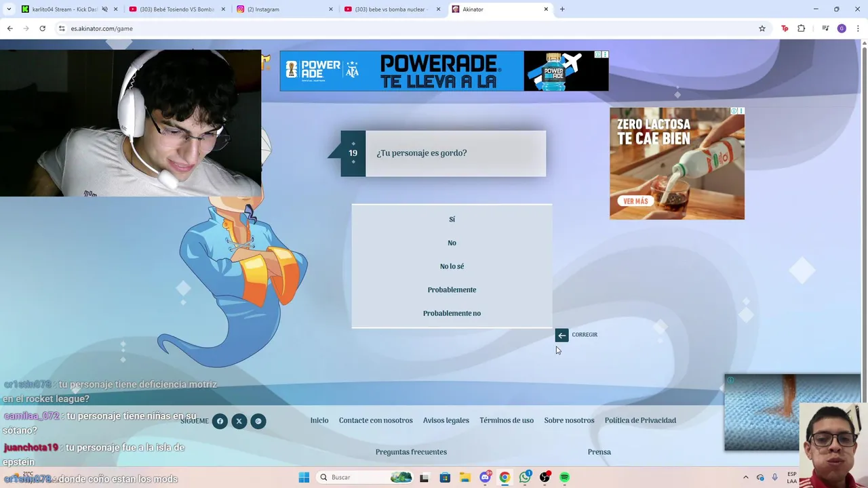Click the red extension icon in the Chrome toolbar

[x=785, y=28]
